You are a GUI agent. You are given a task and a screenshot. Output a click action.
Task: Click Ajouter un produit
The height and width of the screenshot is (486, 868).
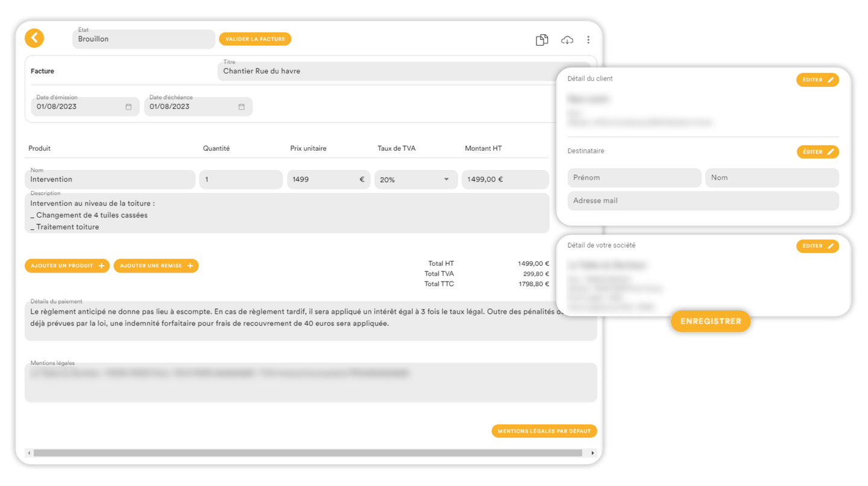pyautogui.click(x=67, y=265)
